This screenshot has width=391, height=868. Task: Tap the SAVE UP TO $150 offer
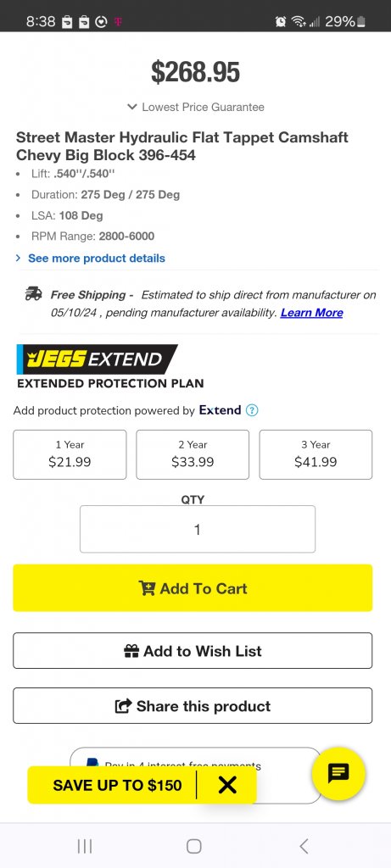point(117,784)
